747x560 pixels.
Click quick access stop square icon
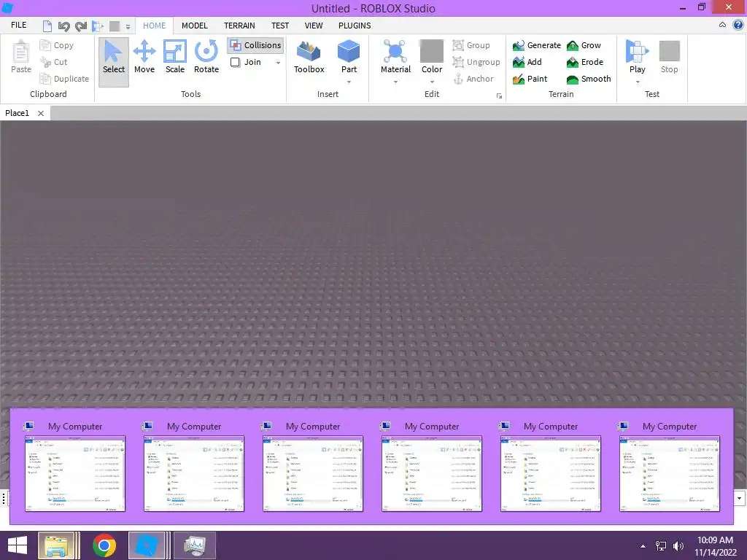(x=115, y=26)
